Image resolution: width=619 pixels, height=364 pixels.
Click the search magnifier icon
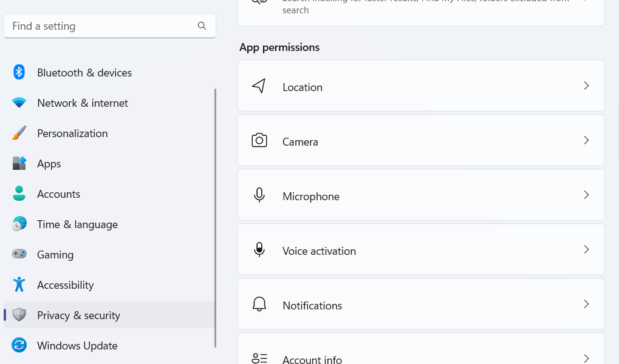click(202, 26)
